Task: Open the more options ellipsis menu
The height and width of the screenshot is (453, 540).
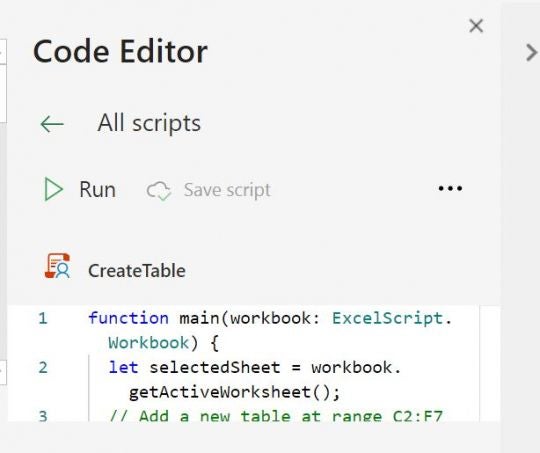Action: pyautogui.click(x=450, y=188)
